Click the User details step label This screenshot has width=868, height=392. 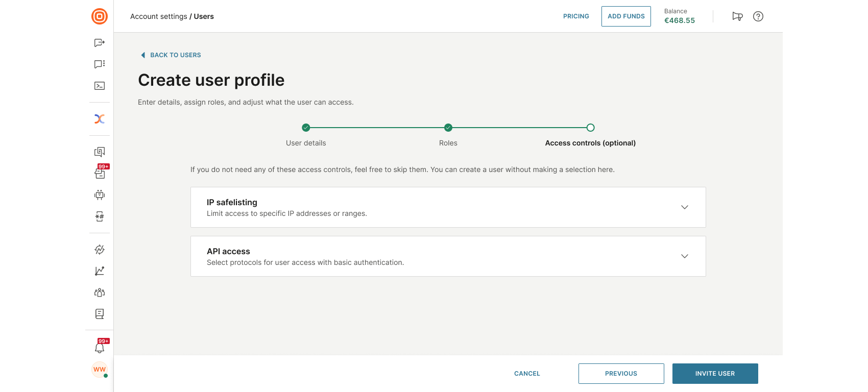tap(306, 143)
